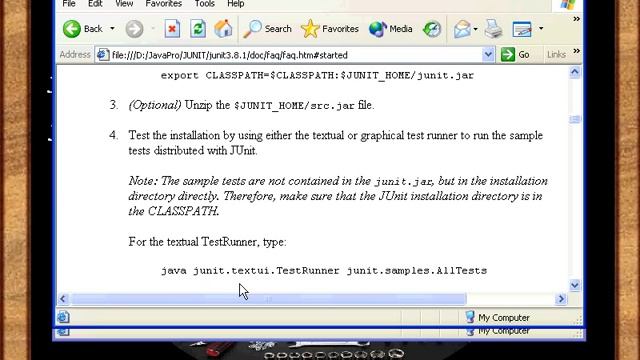
Task: Click the java junit.textui.TestRunner command line
Action: pyautogui.click(x=324, y=271)
